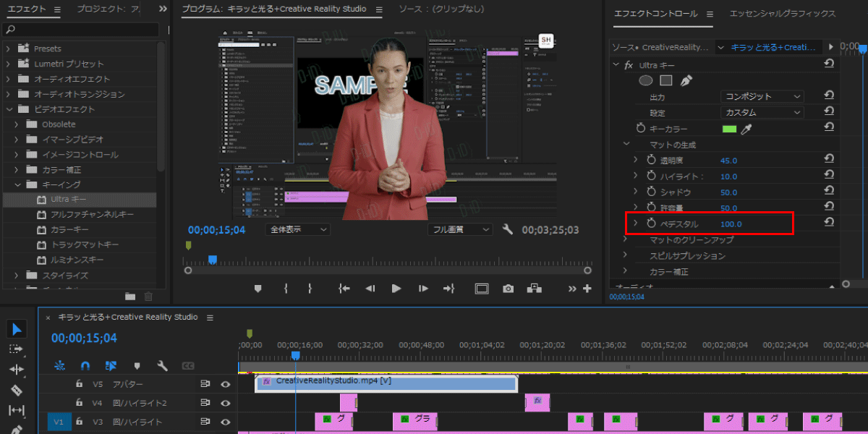Viewport: 868px width, 434px height.
Task: Toggle snap magnet in the timeline
Action: [x=85, y=366]
